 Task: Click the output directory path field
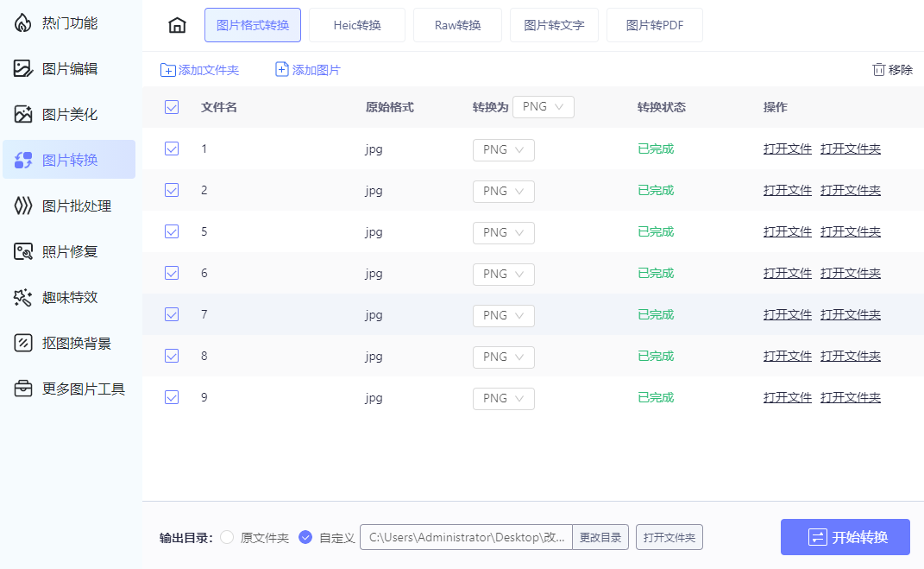(466, 537)
